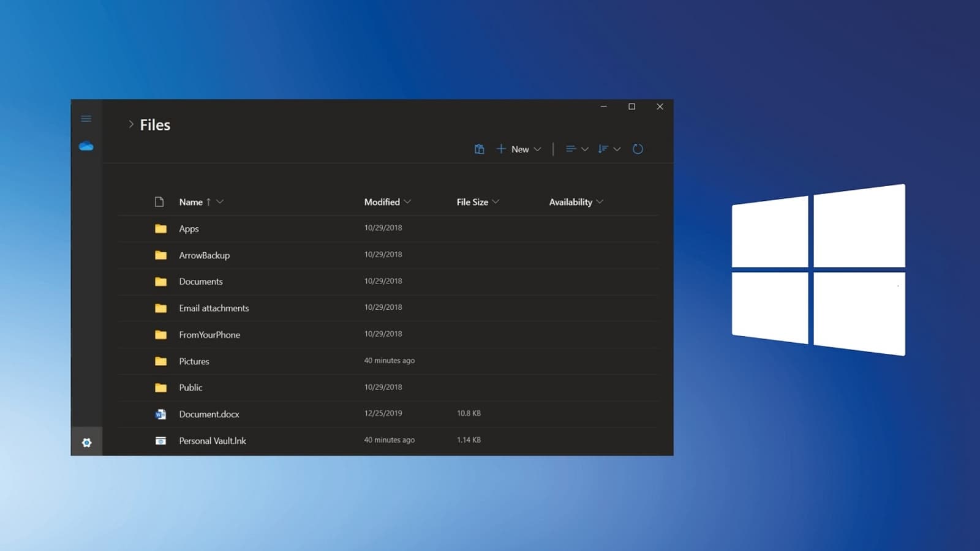Expand the Files breadcrumb chevron

point(130,124)
